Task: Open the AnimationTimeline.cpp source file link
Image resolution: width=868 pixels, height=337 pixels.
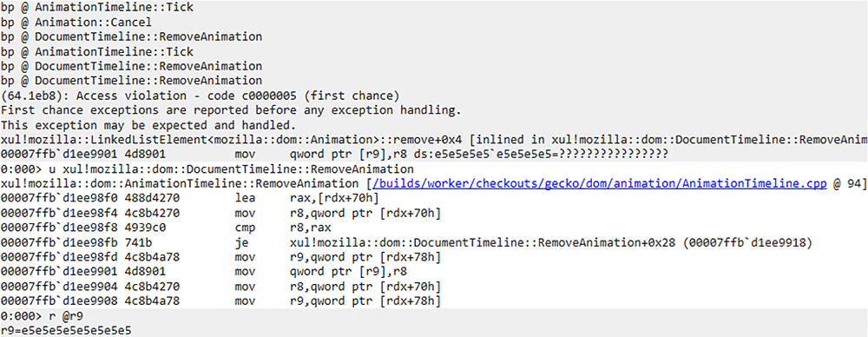Action: coord(595,183)
